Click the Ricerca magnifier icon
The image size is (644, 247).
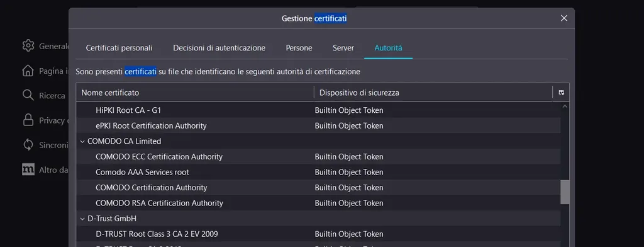point(28,96)
